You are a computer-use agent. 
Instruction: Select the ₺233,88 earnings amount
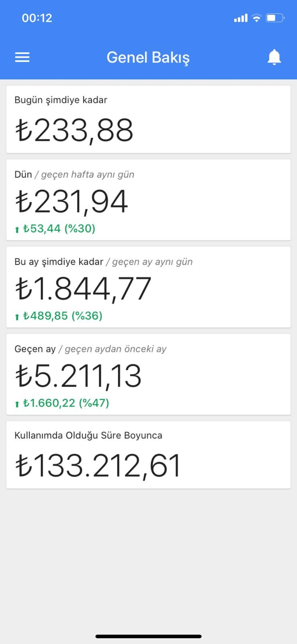click(x=74, y=130)
